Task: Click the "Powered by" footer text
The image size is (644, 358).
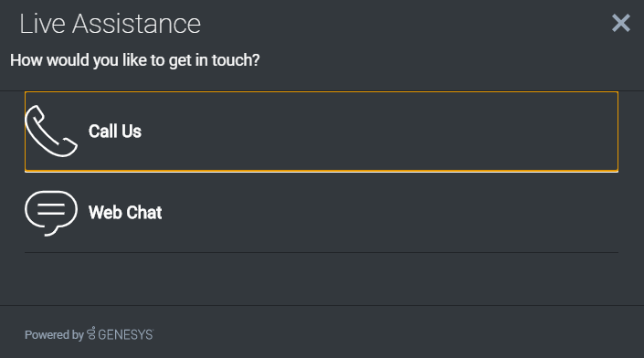Action: click(54, 335)
